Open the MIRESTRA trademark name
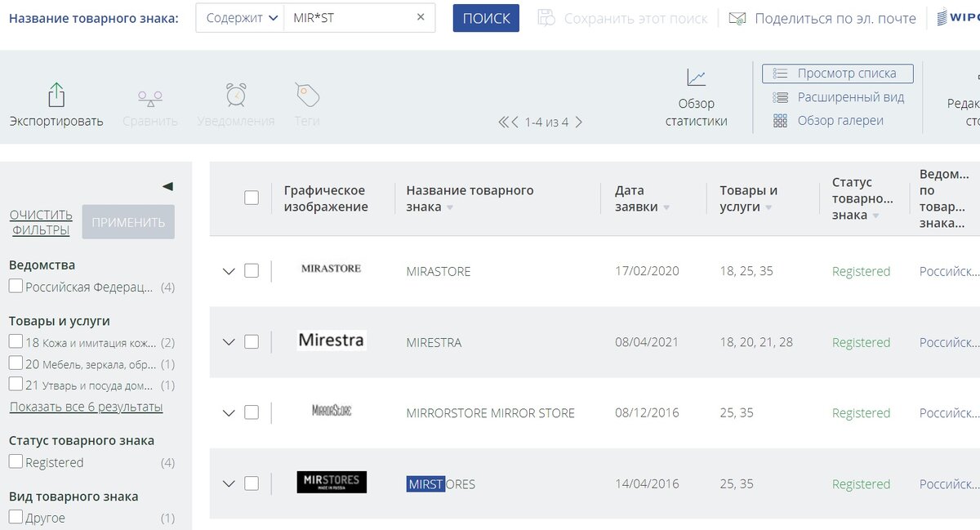980x530 pixels. (x=434, y=342)
